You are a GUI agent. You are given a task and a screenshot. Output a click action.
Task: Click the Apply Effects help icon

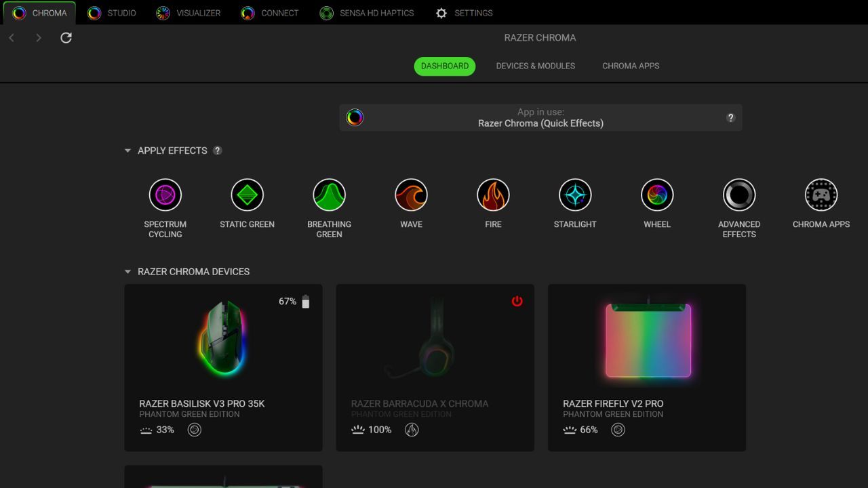coord(218,150)
